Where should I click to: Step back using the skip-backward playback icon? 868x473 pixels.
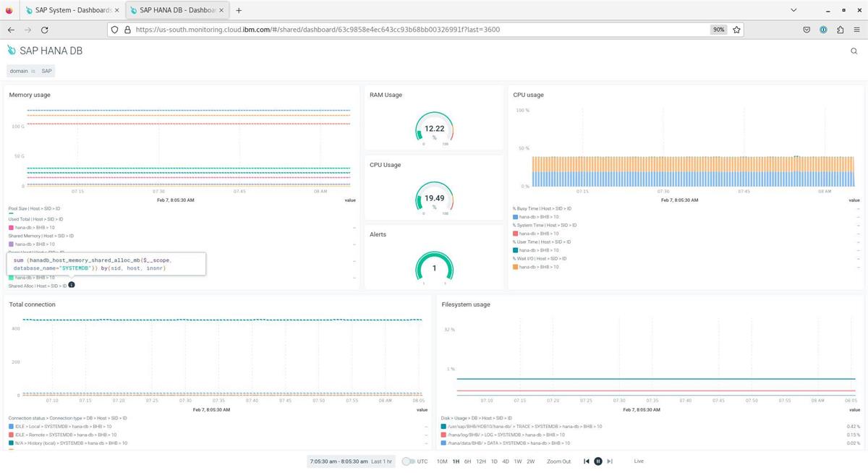tap(587, 461)
